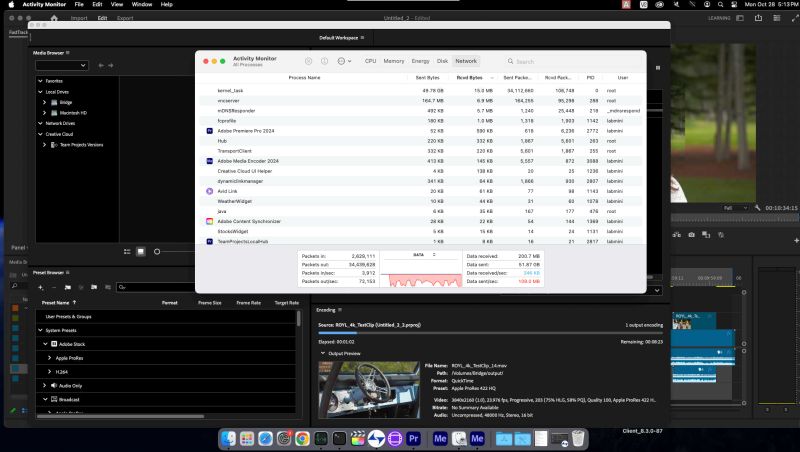Sort by Process Name column
The image size is (800, 452).
tap(304, 78)
